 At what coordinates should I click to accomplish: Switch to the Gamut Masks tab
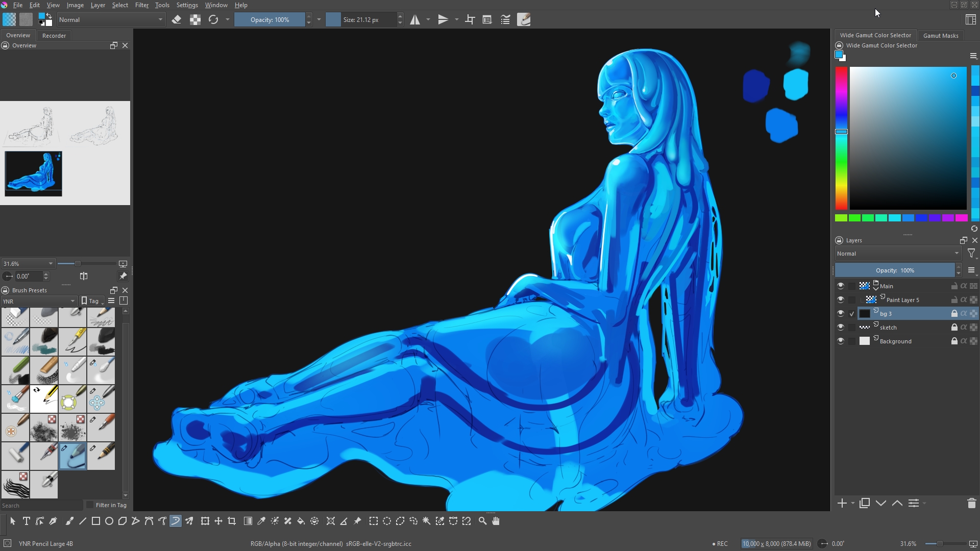940,36
